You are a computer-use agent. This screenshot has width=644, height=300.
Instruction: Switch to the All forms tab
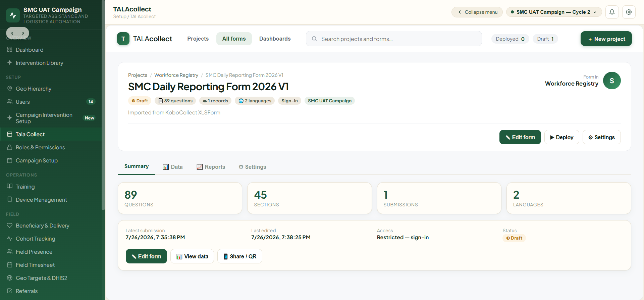pyautogui.click(x=234, y=39)
